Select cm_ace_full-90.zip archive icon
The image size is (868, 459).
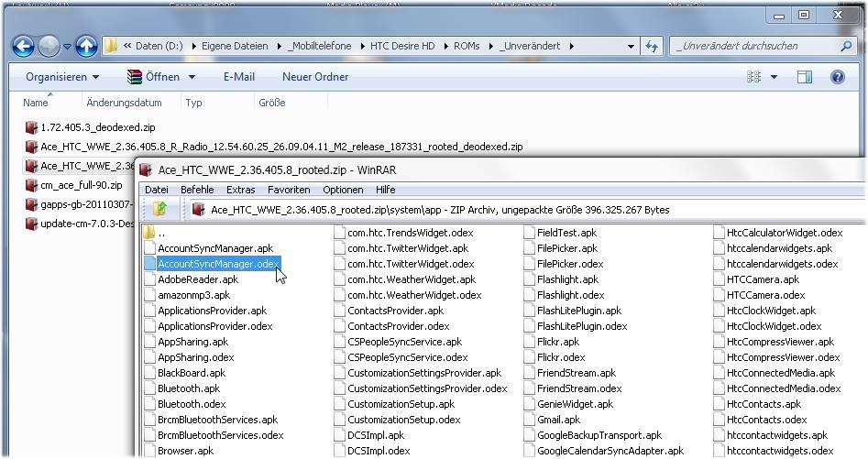[x=31, y=185]
